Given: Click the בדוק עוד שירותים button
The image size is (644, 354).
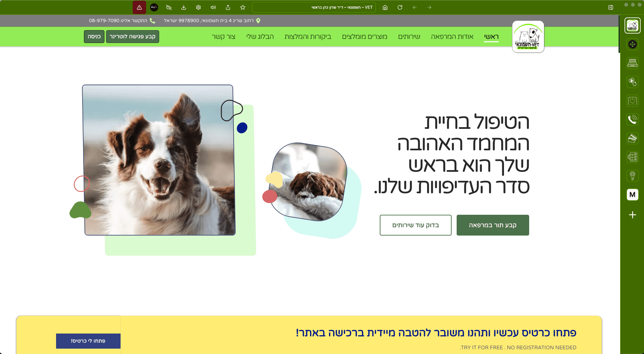Looking at the screenshot, I should (415, 225).
